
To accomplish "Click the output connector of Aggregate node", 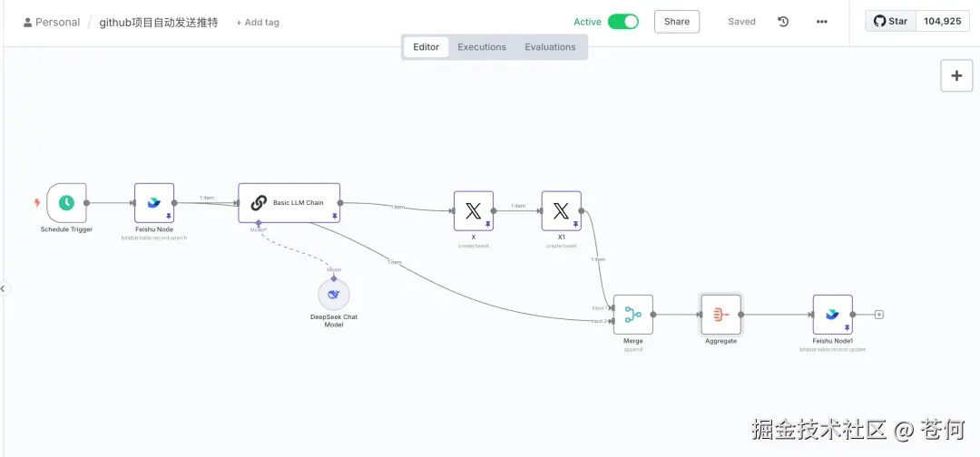I will point(741,315).
